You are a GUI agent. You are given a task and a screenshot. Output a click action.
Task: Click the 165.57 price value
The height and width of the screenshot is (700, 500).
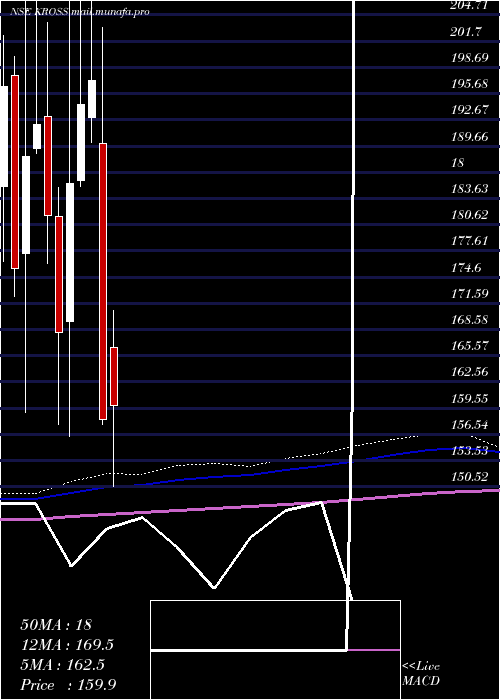[470, 346]
